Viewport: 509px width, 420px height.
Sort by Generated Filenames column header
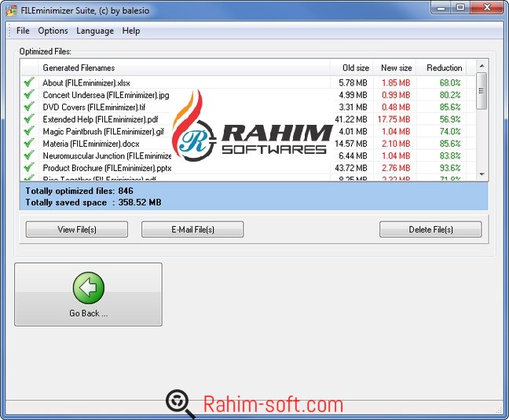pos(184,68)
